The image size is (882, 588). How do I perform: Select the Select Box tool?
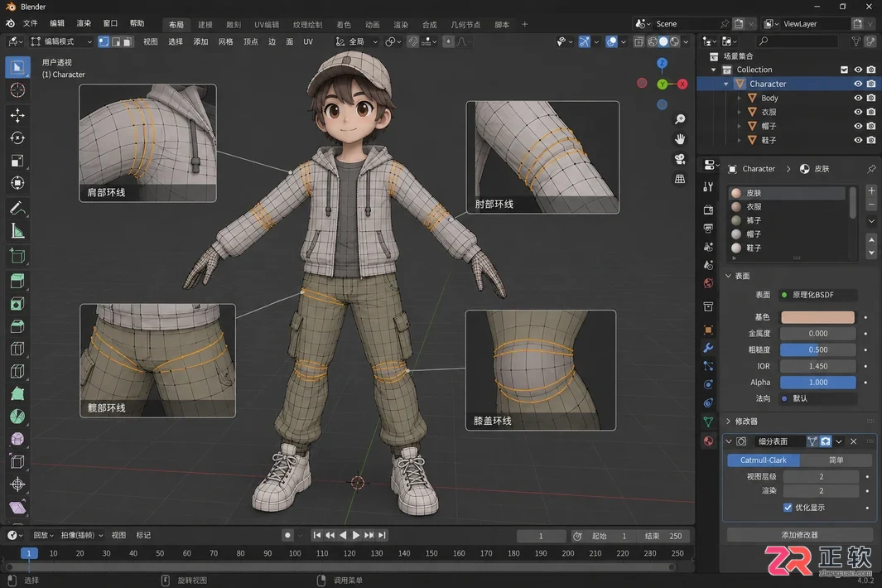17,68
